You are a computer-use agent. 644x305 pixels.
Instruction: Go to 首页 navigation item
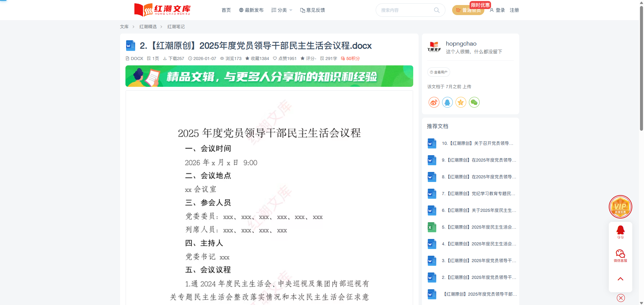(x=226, y=10)
